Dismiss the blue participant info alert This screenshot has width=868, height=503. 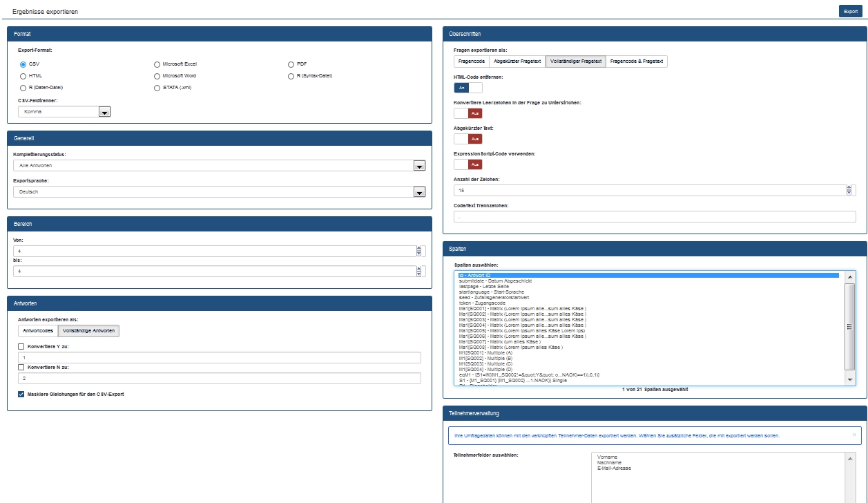[x=853, y=435]
